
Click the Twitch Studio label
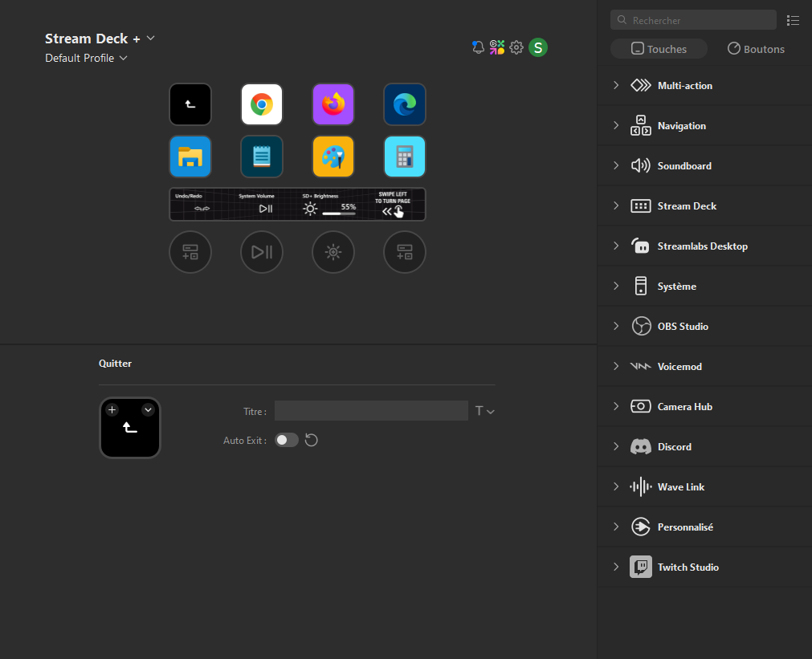pyautogui.click(x=688, y=567)
